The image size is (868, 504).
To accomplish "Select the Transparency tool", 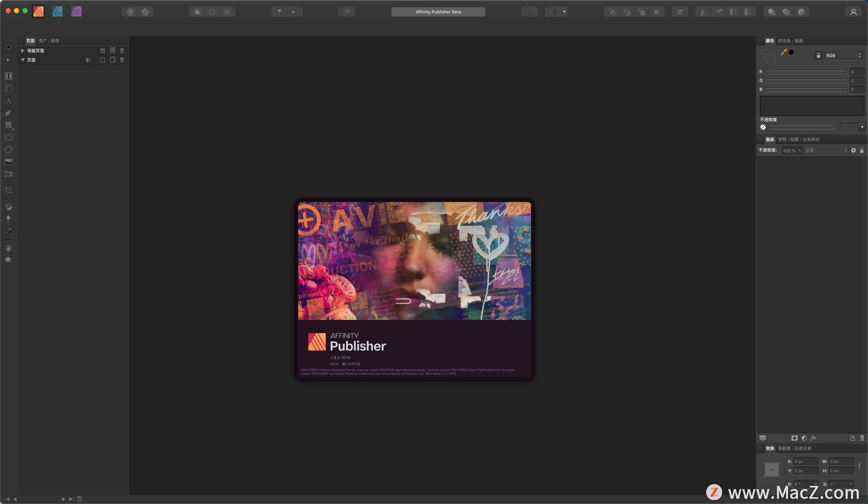I will pyautogui.click(x=8, y=219).
